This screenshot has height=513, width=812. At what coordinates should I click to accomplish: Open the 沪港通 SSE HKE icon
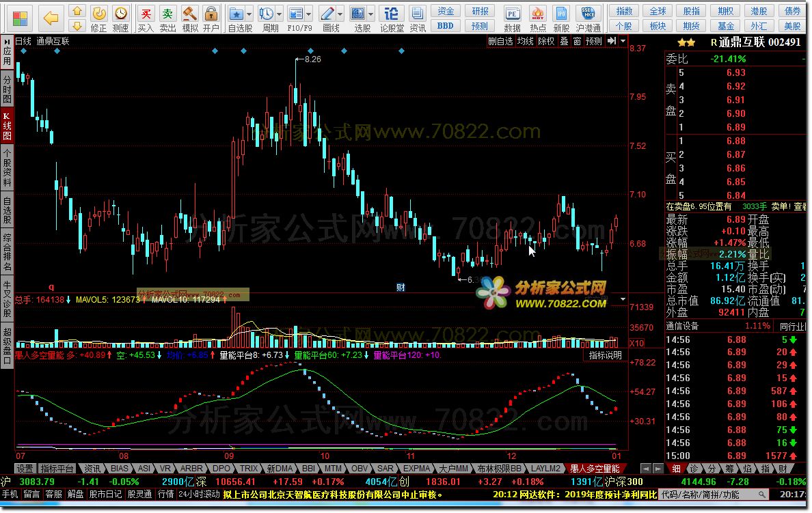(x=588, y=19)
